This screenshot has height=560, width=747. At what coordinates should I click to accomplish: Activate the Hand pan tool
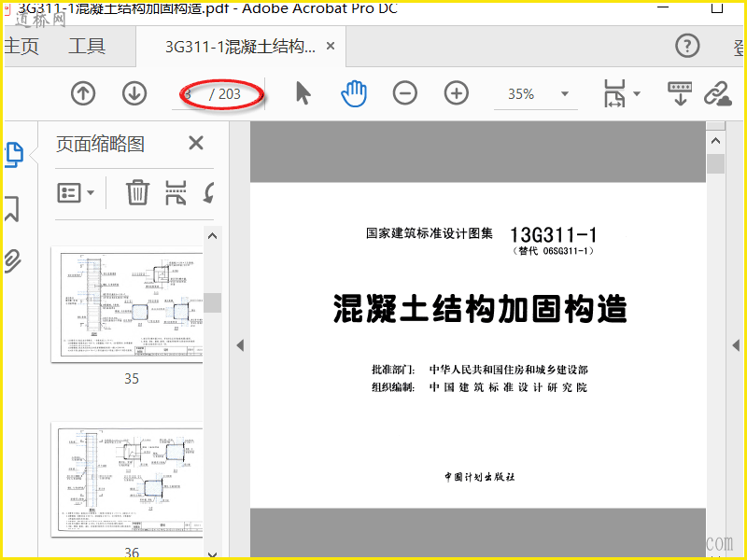coord(354,93)
